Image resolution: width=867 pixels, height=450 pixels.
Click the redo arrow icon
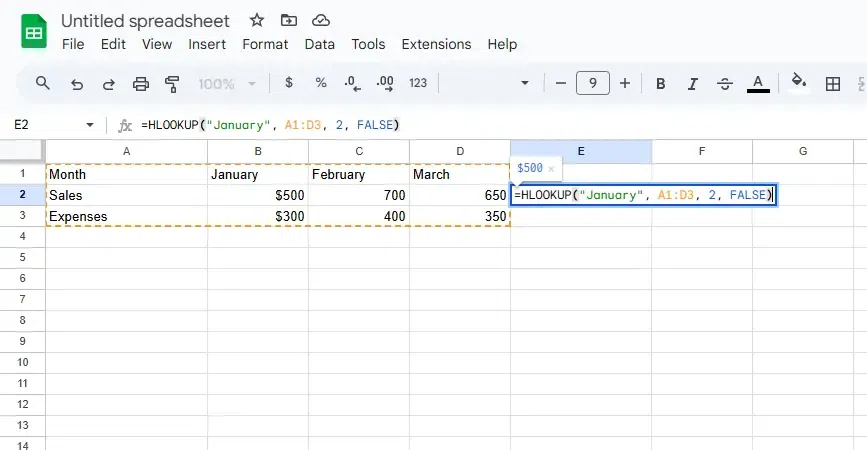tap(108, 84)
